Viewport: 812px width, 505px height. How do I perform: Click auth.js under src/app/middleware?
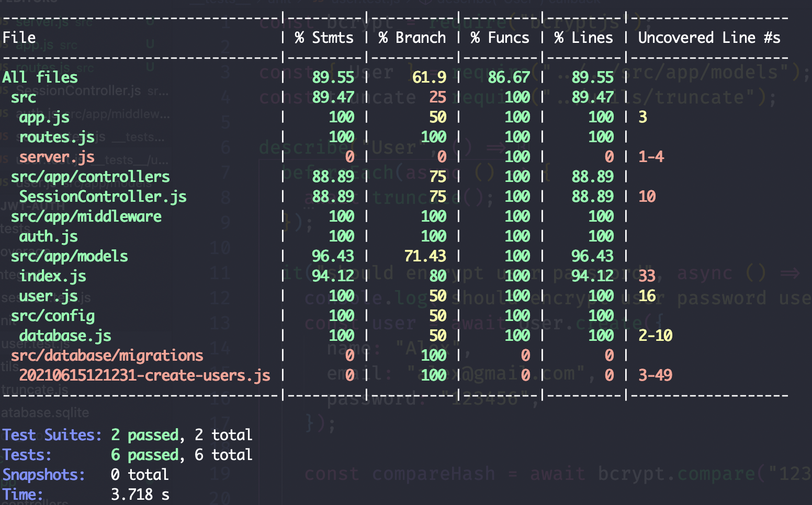tap(49, 236)
